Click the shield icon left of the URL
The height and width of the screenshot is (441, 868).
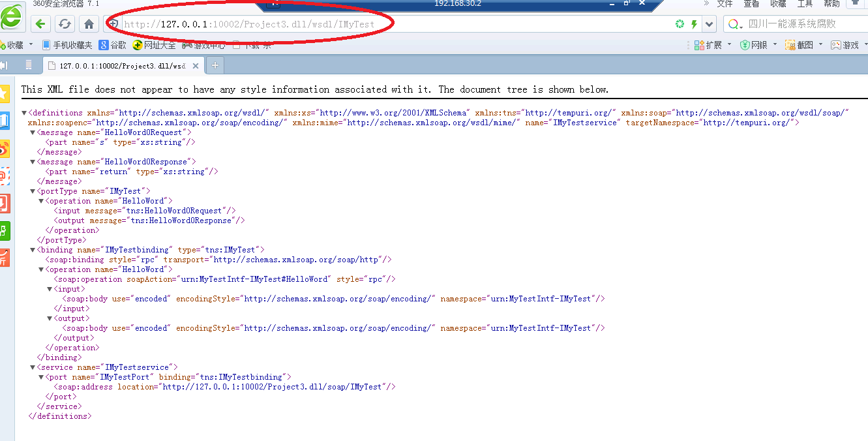click(x=113, y=24)
